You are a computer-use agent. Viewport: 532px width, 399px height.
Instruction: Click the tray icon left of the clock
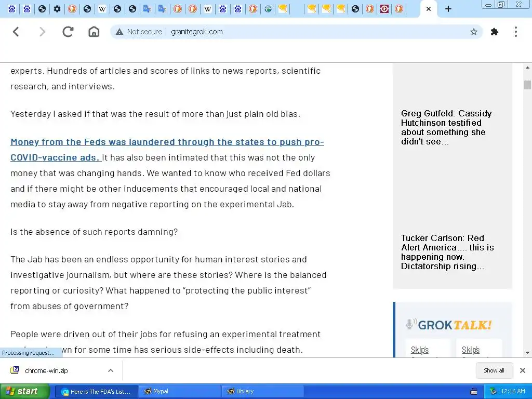tap(494, 392)
